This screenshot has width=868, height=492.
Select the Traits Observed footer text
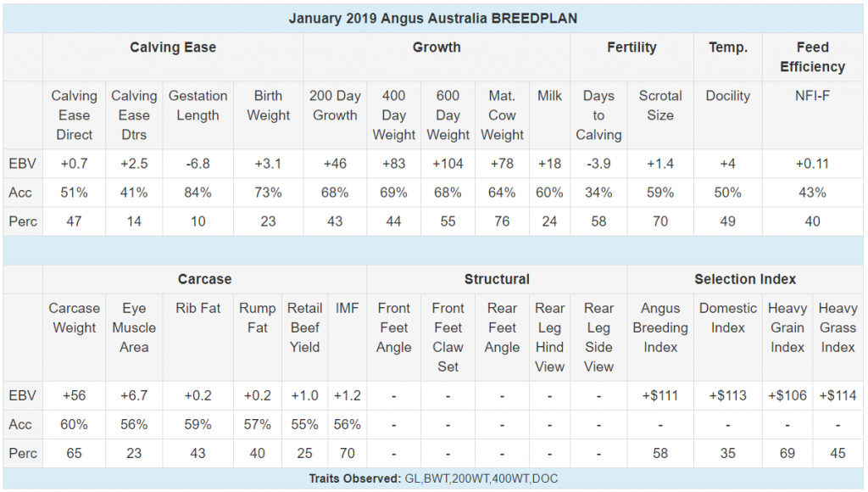pyautogui.click(x=433, y=478)
